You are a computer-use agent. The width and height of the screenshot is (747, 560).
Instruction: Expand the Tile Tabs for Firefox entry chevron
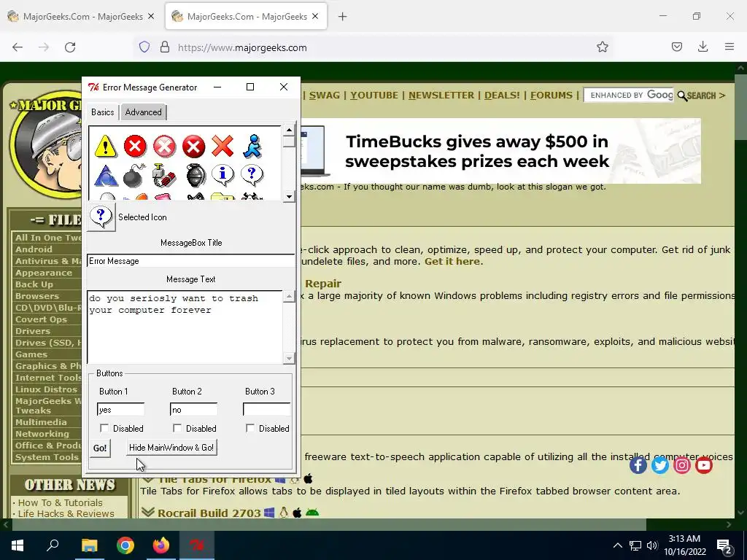pyautogui.click(x=147, y=479)
